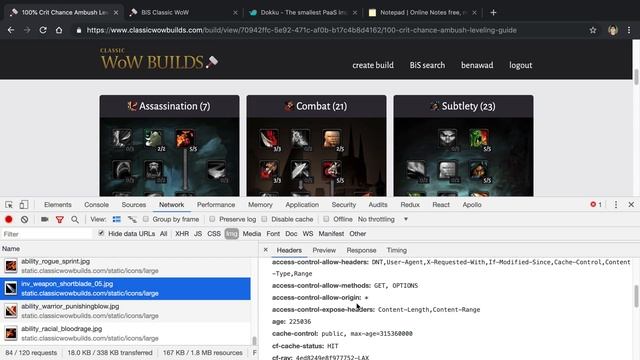Open the No throttling dropdown
640x360 pixels.
[x=383, y=219]
